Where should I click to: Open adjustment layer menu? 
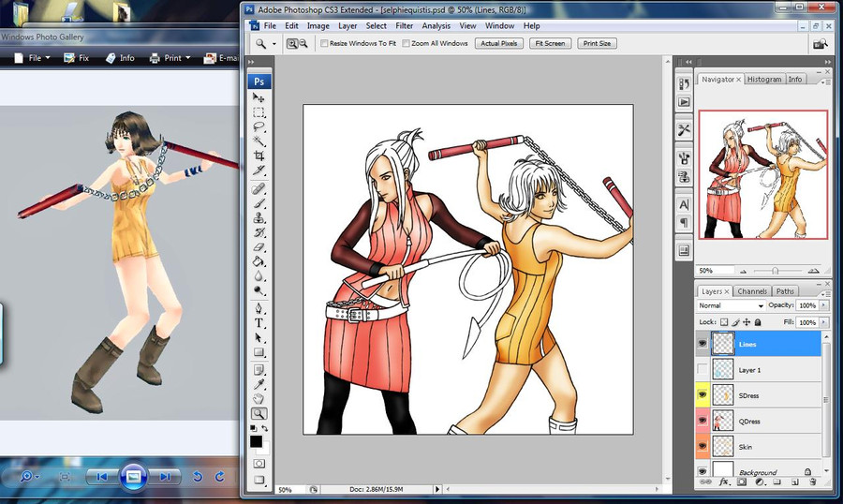759,482
